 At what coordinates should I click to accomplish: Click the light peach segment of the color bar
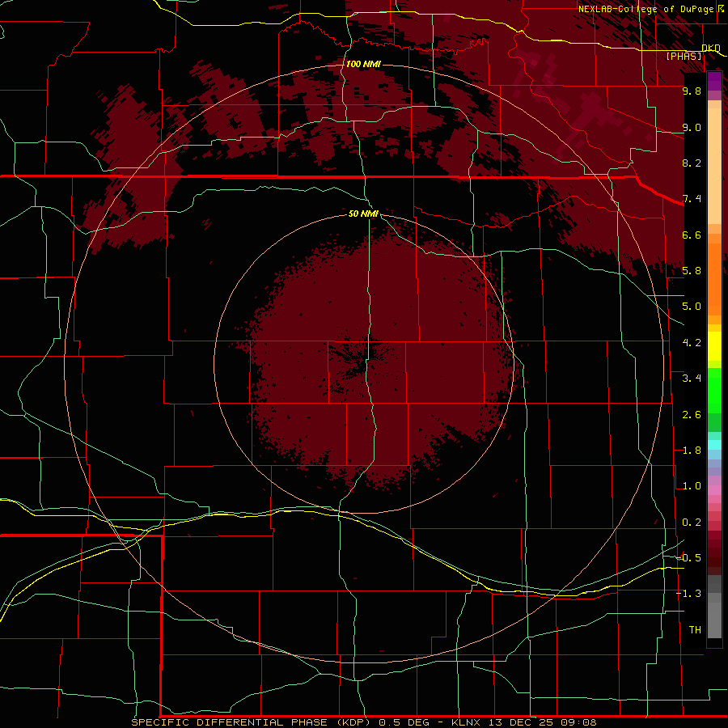click(714, 166)
